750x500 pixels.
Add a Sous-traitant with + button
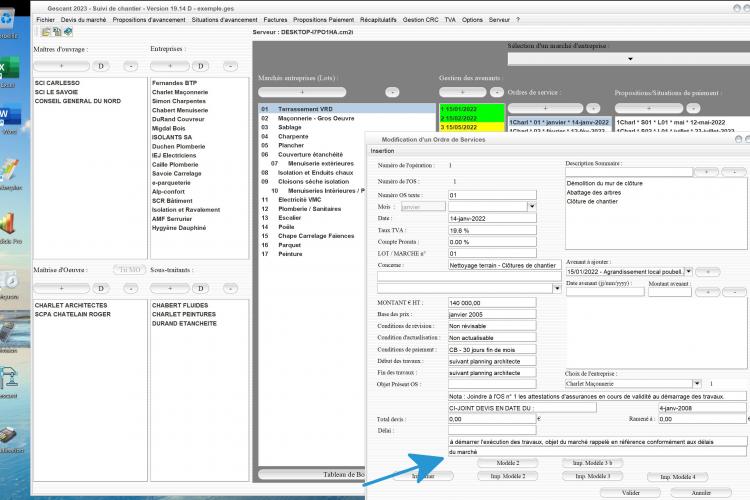pyautogui.click(x=170, y=289)
